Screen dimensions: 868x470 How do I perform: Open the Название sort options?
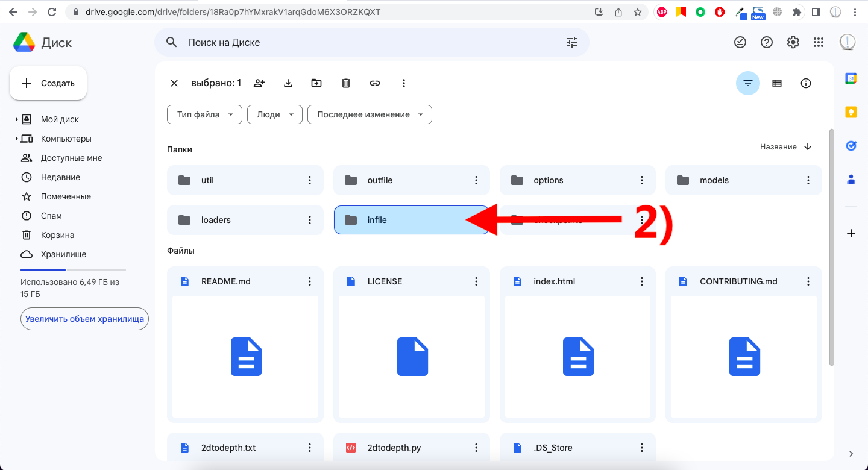778,147
